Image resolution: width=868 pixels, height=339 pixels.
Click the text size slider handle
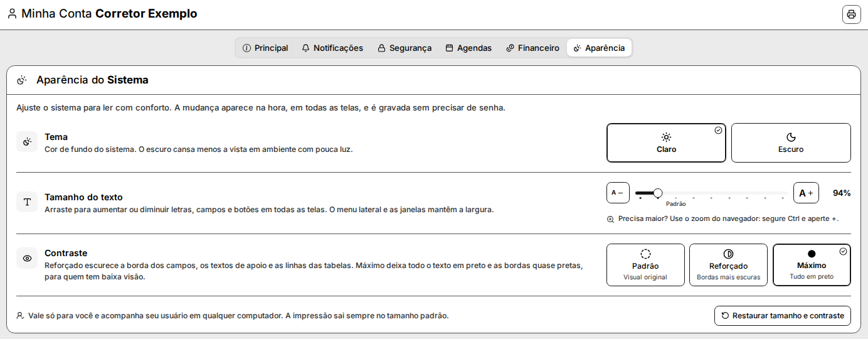[658, 193]
